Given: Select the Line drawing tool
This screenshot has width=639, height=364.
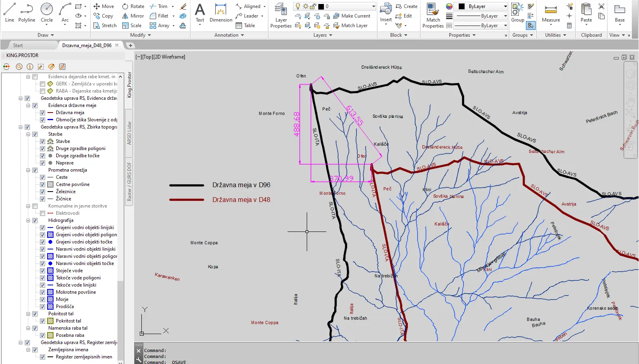Looking at the screenshot, I should pos(10,12).
